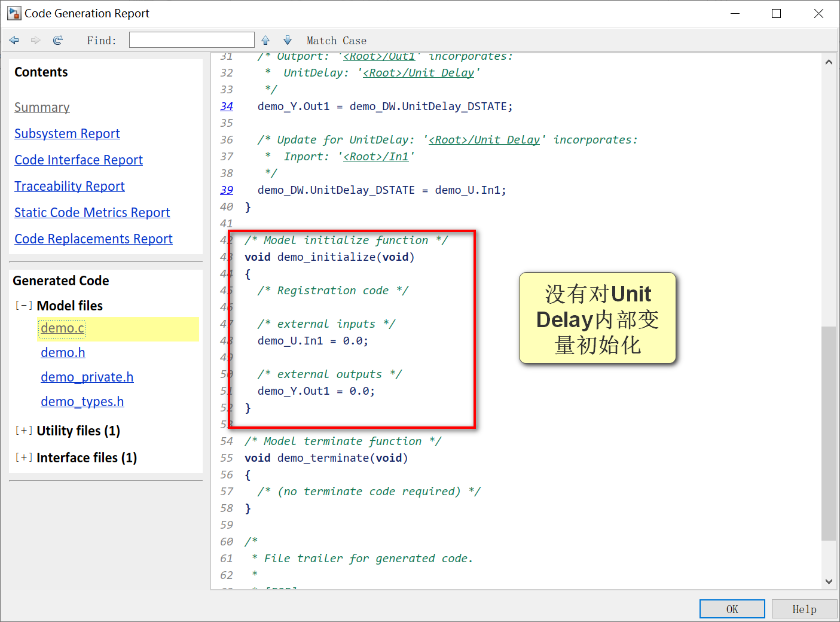Click the 'demo_U.In1 = 0.0;' line

313,341
